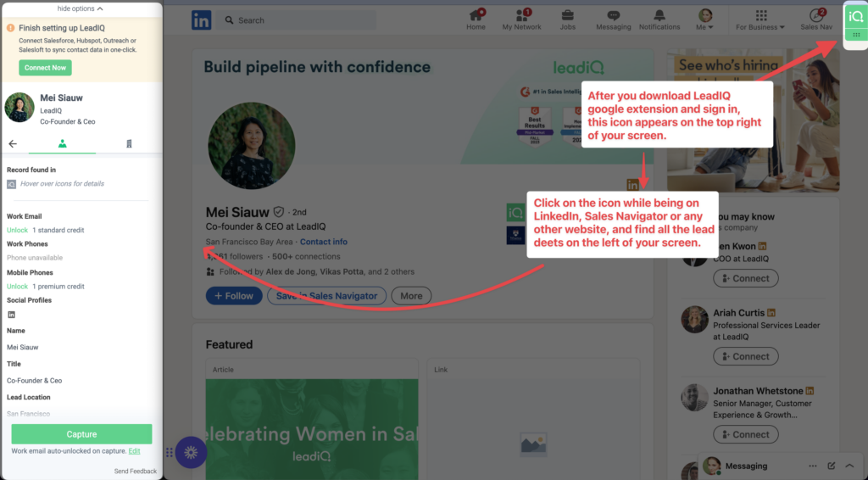Open Messaging from the nav bar
The image size is (868, 480).
click(614, 20)
